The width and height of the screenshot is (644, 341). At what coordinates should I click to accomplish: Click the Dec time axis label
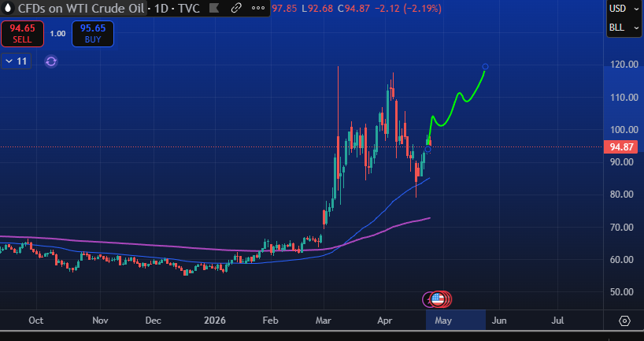coord(154,321)
